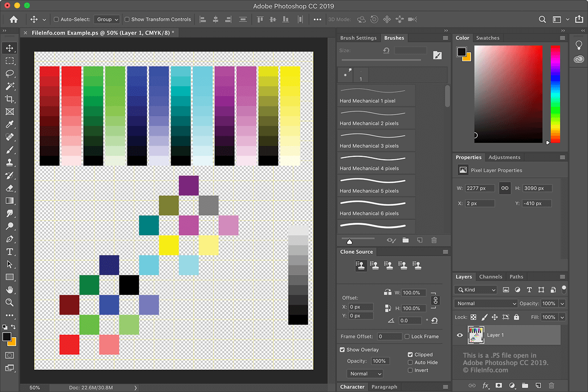Screen dimensions: 588x392
Task: Click link width and height chain icon
Action: (x=504, y=188)
